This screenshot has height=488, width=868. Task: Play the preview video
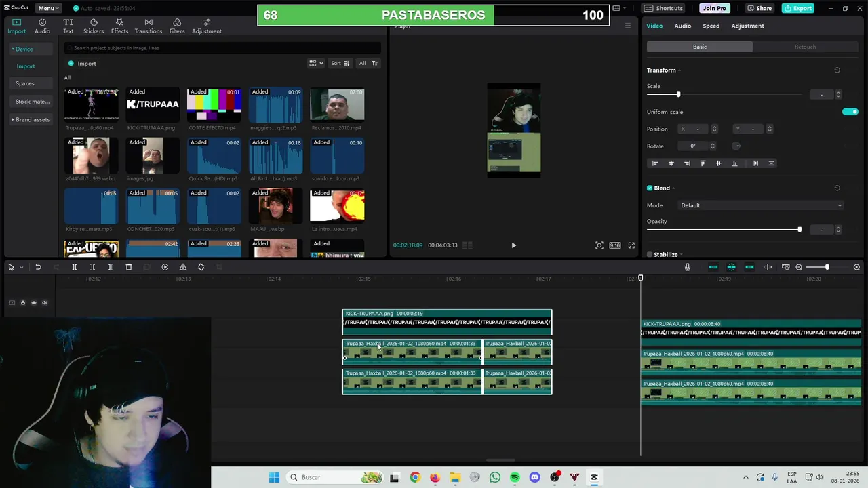pos(513,245)
